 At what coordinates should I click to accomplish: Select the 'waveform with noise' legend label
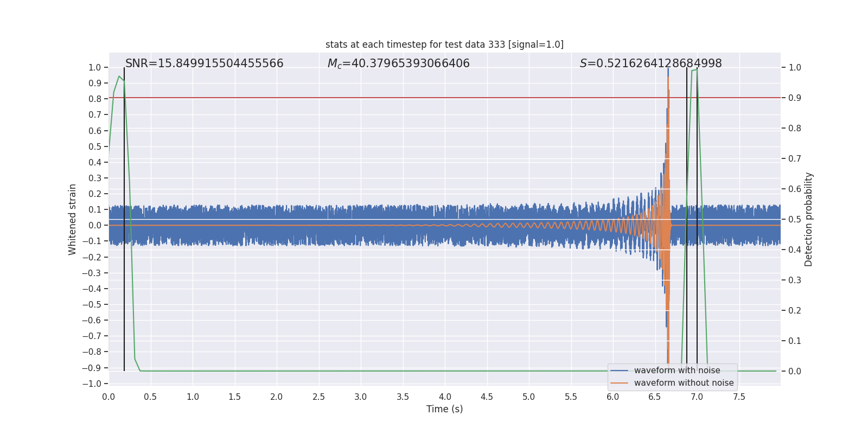tap(677, 371)
